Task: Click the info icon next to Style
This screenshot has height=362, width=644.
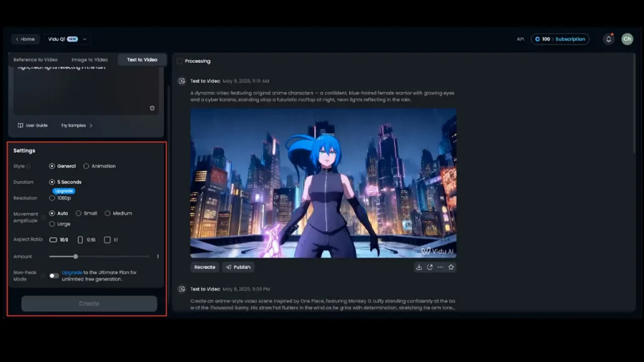Action: pos(28,166)
